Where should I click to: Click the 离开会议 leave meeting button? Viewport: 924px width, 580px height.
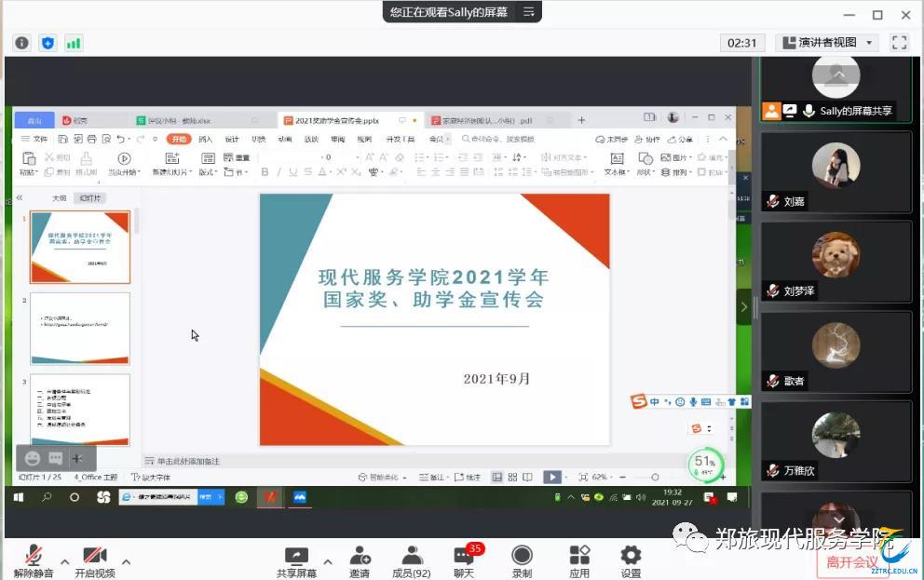point(851,561)
